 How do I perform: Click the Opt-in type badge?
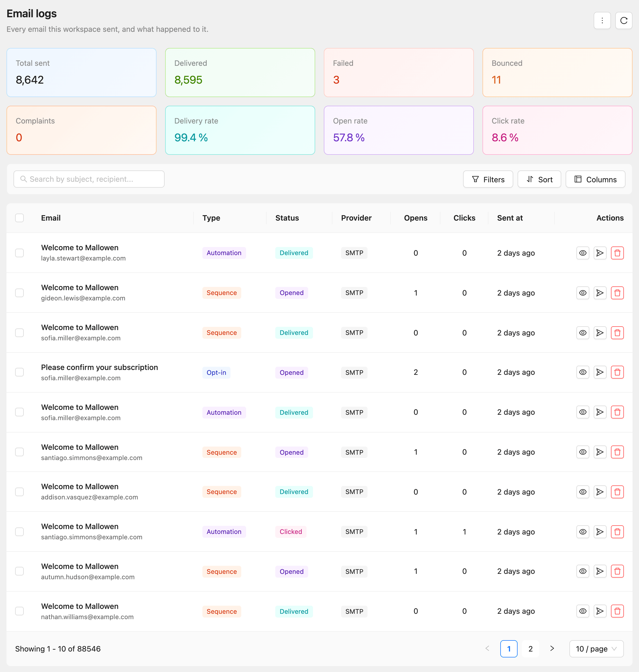click(216, 372)
